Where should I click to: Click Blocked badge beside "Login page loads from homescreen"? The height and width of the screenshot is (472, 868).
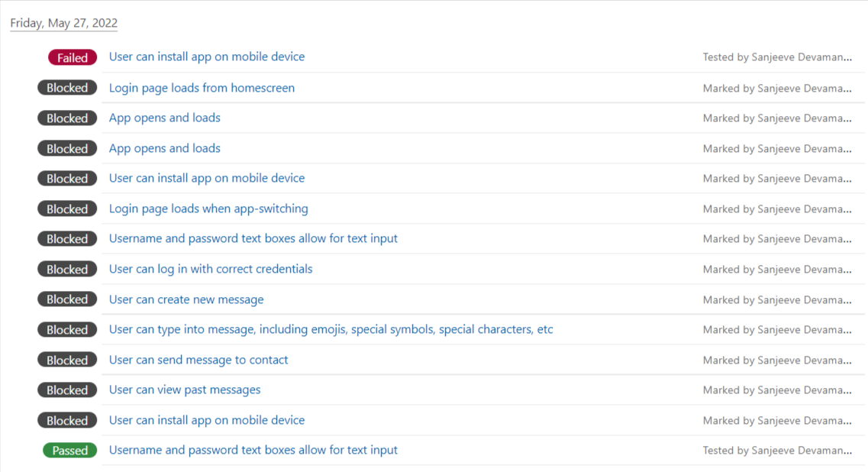pyautogui.click(x=67, y=88)
